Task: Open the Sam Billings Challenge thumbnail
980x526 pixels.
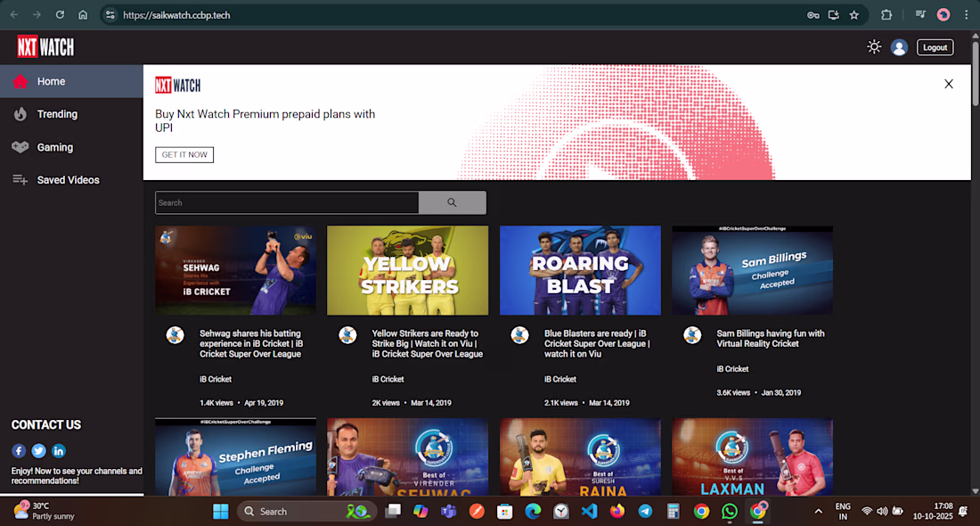Action: click(753, 270)
